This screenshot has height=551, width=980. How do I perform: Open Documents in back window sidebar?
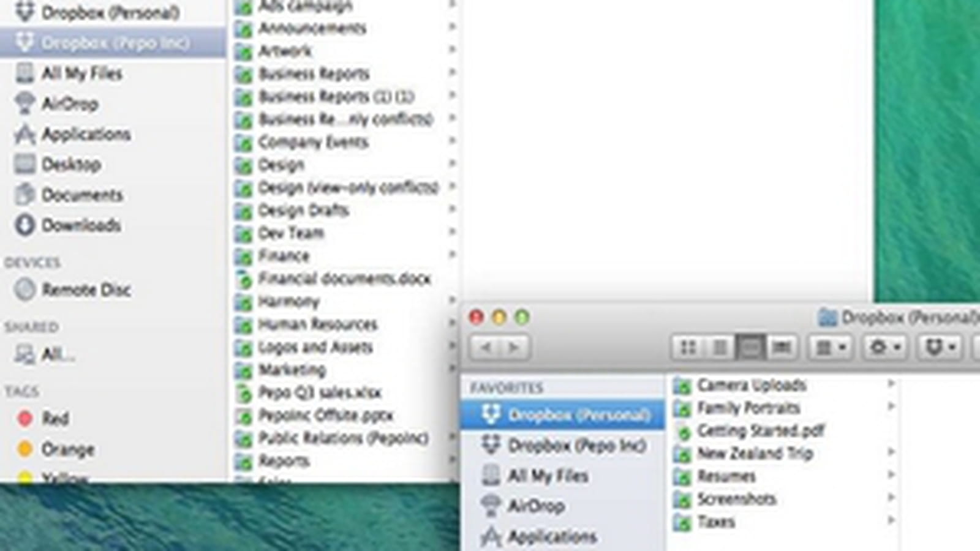(69, 195)
